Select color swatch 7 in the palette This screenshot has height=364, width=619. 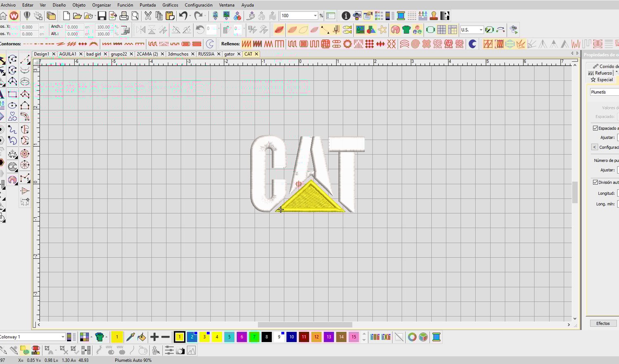coord(254,337)
